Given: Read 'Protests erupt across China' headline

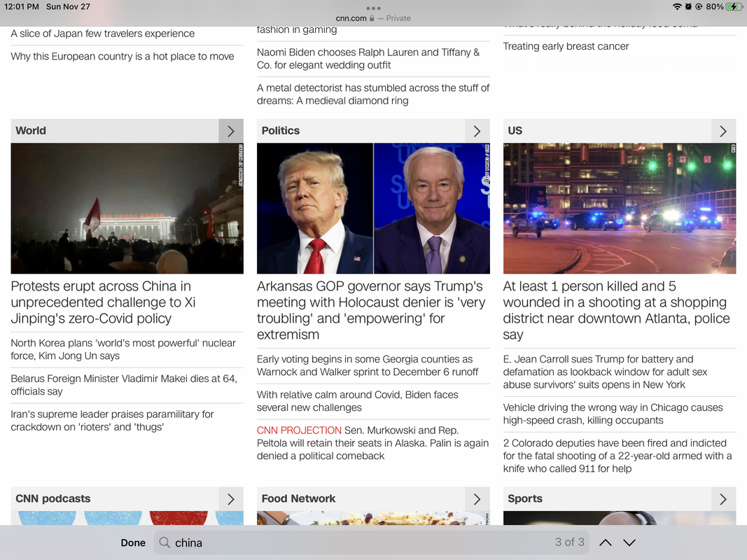Looking at the screenshot, I should coord(104,302).
